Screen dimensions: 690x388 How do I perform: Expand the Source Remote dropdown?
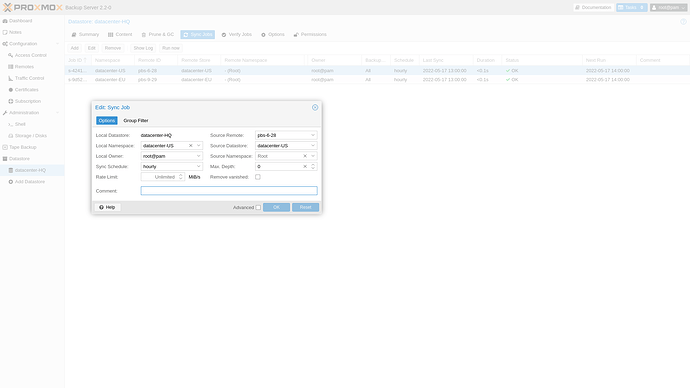click(313, 135)
